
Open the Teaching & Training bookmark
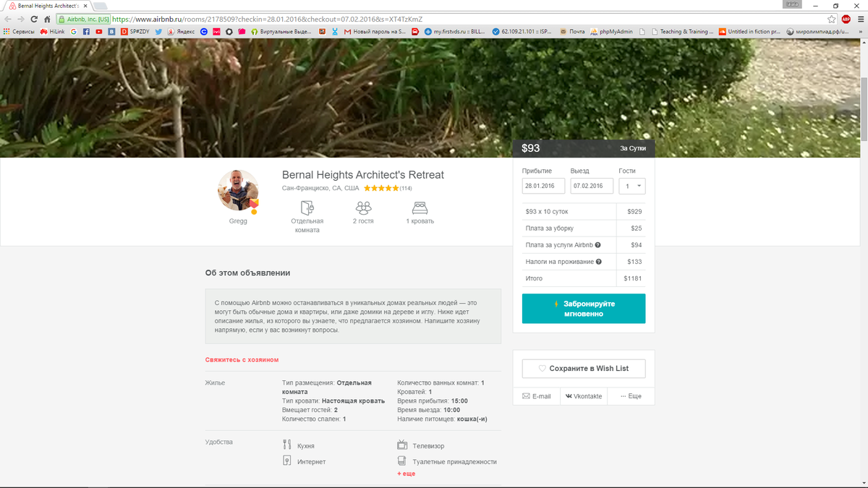click(x=682, y=32)
